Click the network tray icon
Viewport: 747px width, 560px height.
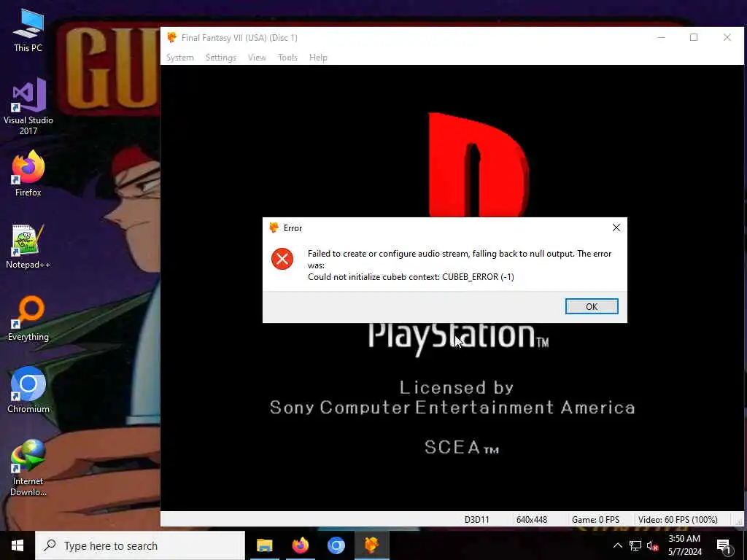(x=635, y=545)
